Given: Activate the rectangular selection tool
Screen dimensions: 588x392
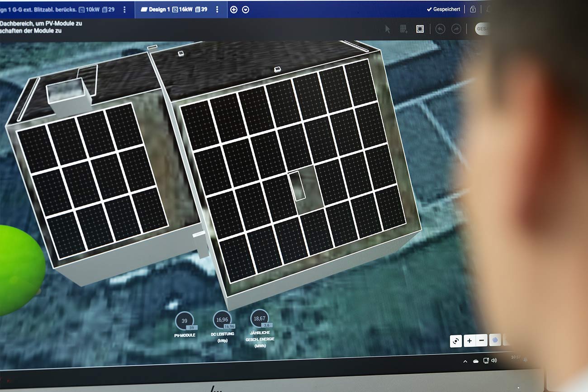Looking at the screenshot, I should coord(420,29).
